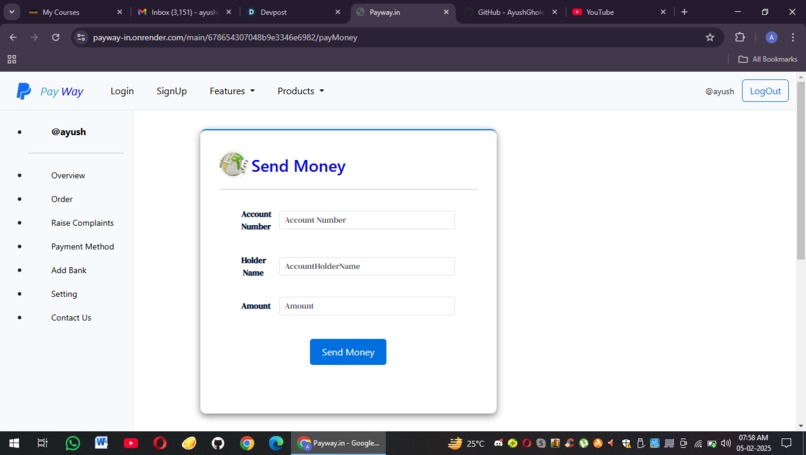This screenshot has width=806, height=455.
Task: Go back using the browser back arrow
Action: click(13, 37)
